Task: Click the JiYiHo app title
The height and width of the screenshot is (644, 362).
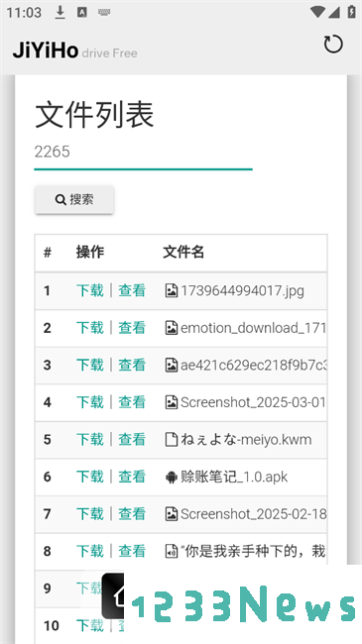Action: tap(46, 51)
